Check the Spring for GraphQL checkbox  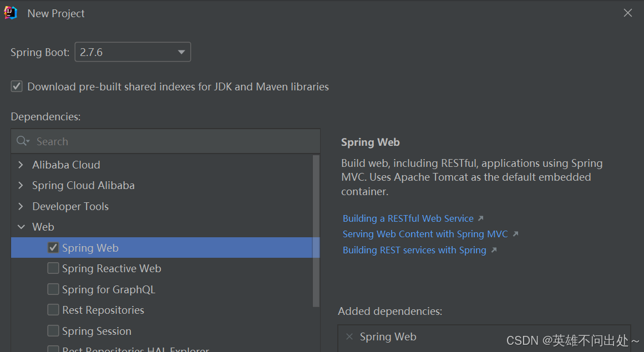(x=53, y=289)
